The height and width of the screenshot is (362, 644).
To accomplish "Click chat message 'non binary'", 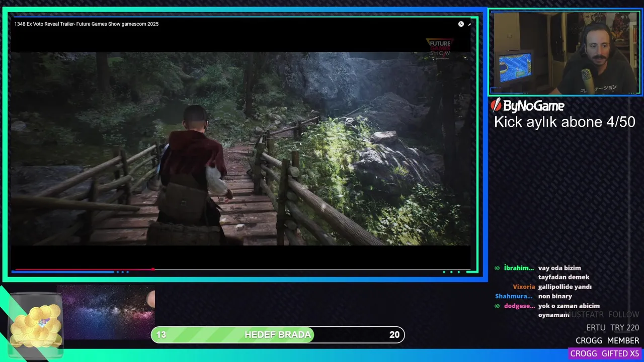I will [x=555, y=296].
